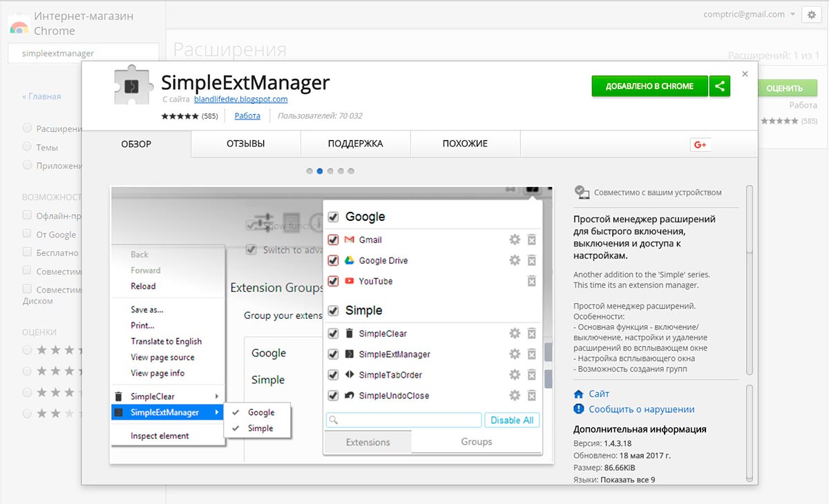Select the second carousel dot

click(320, 171)
